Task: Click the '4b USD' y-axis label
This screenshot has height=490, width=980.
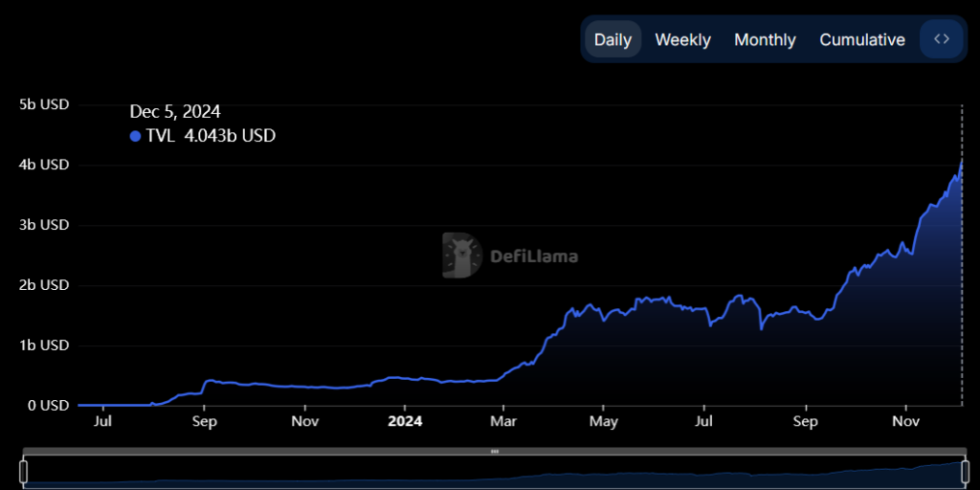Action: tap(44, 165)
